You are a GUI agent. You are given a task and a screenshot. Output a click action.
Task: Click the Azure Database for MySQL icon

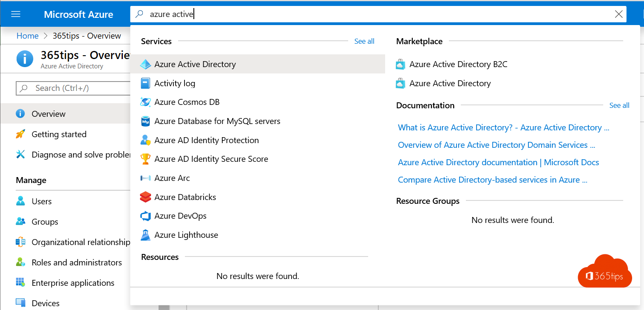pos(145,121)
